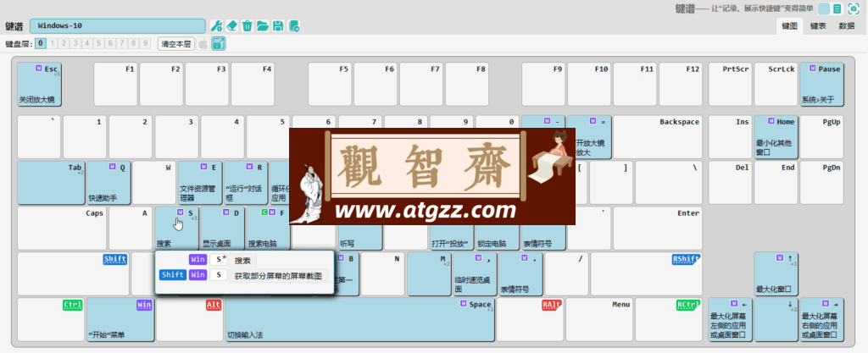Click the Alt key
The height and width of the screenshot is (353, 868).
click(190, 320)
